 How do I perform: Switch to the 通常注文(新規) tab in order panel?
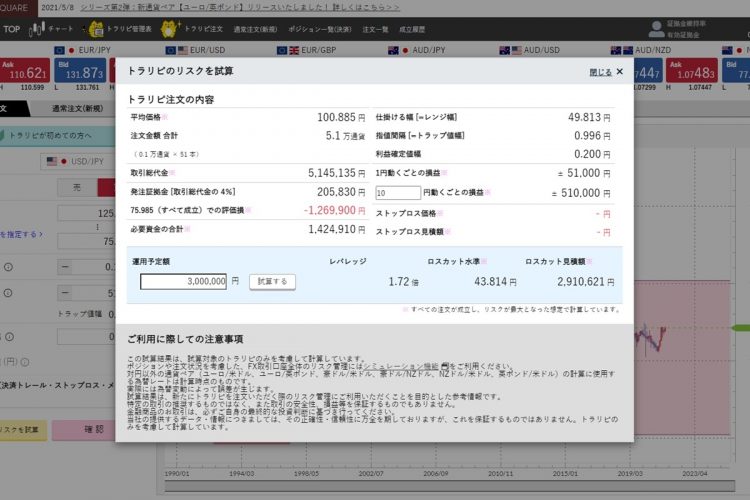[77, 109]
